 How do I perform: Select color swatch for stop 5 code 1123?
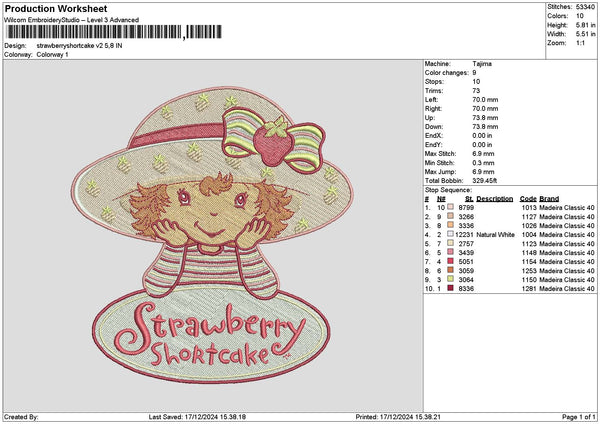point(450,243)
